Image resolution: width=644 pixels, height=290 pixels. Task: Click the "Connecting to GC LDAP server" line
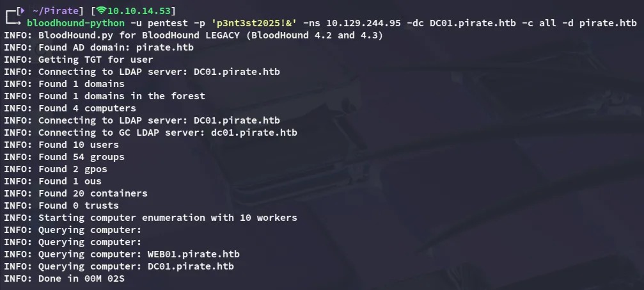tap(150, 133)
